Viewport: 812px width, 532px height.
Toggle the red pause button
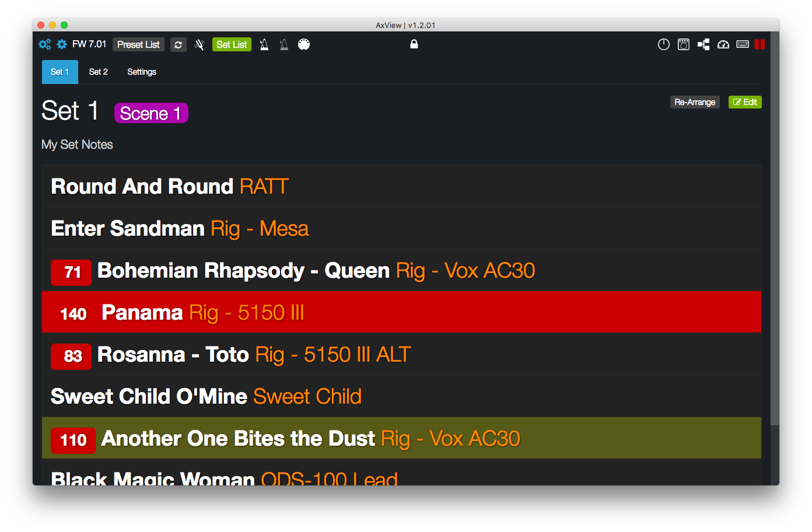coord(759,44)
